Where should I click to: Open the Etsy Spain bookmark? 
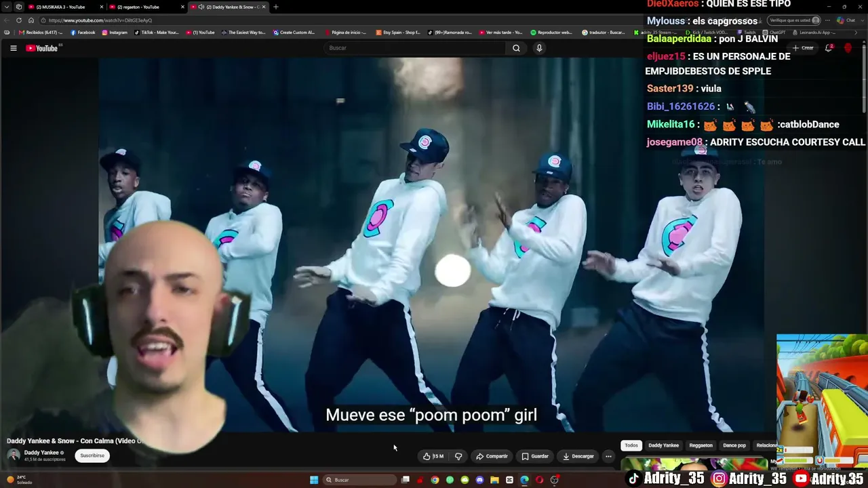coord(397,33)
